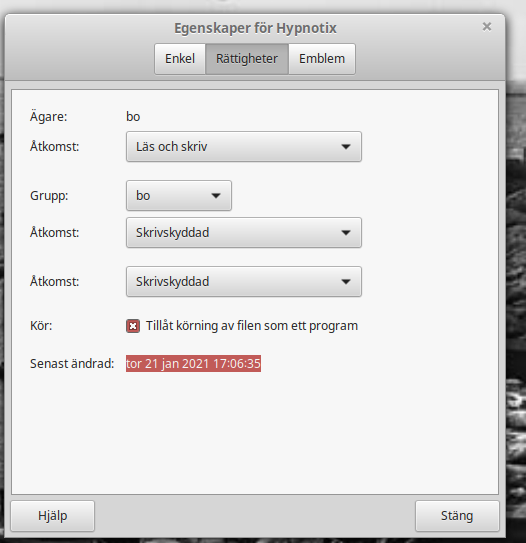Open the owner access dropdown 'Läs och skriv'
526x543 pixels.
pyautogui.click(x=244, y=146)
